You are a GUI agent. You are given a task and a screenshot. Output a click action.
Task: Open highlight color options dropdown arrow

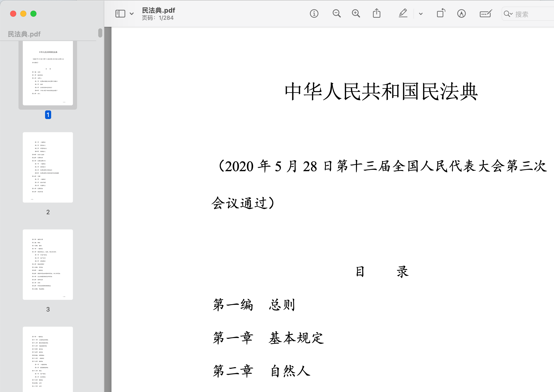pyautogui.click(x=421, y=14)
